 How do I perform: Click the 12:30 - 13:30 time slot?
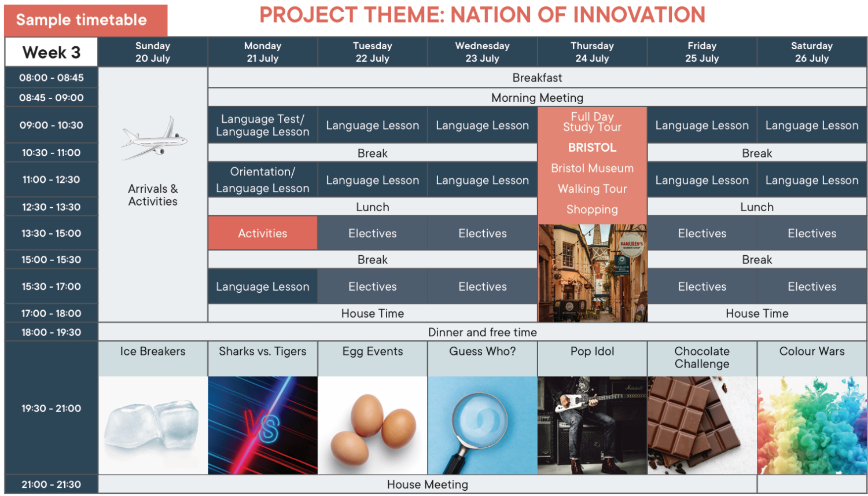pos(52,207)
